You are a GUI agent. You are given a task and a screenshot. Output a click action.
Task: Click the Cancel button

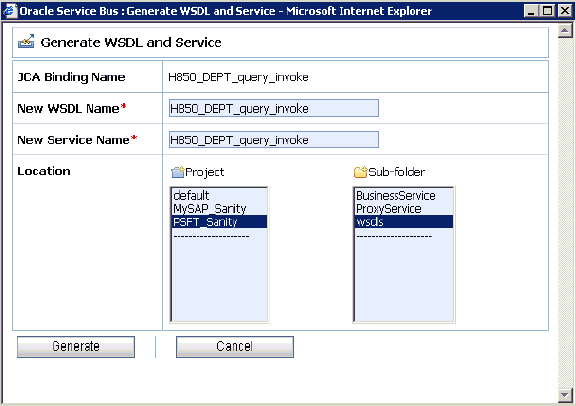point(235,346)
